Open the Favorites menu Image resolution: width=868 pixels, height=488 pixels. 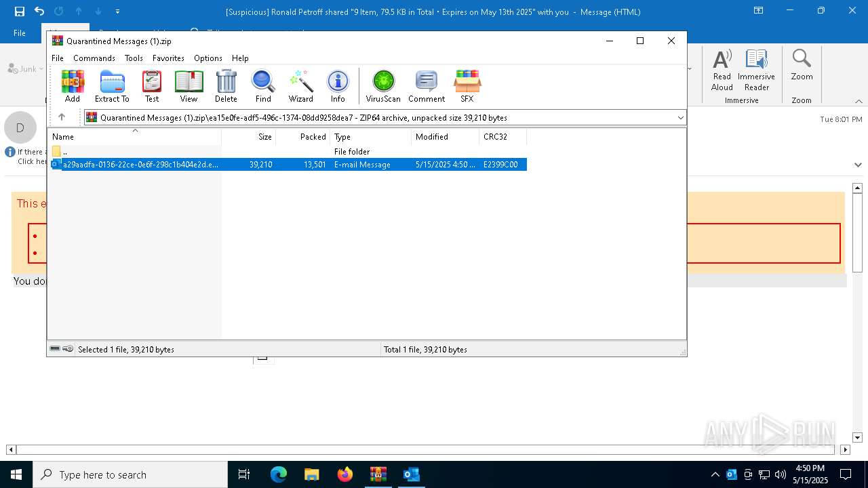[x=168, y=58]
